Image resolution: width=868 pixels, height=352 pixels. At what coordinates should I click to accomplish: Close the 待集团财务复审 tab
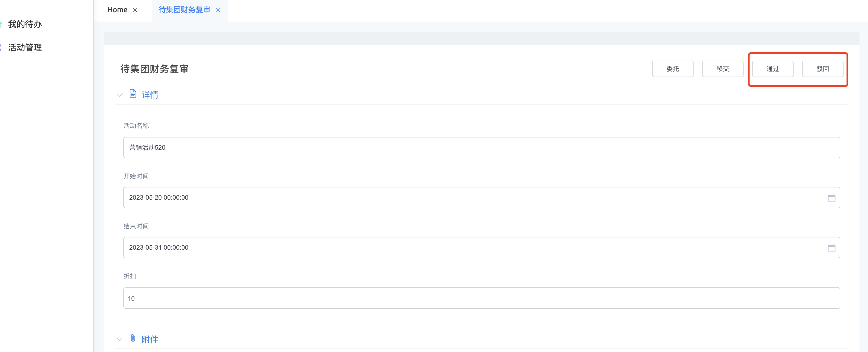coord(218,10)
